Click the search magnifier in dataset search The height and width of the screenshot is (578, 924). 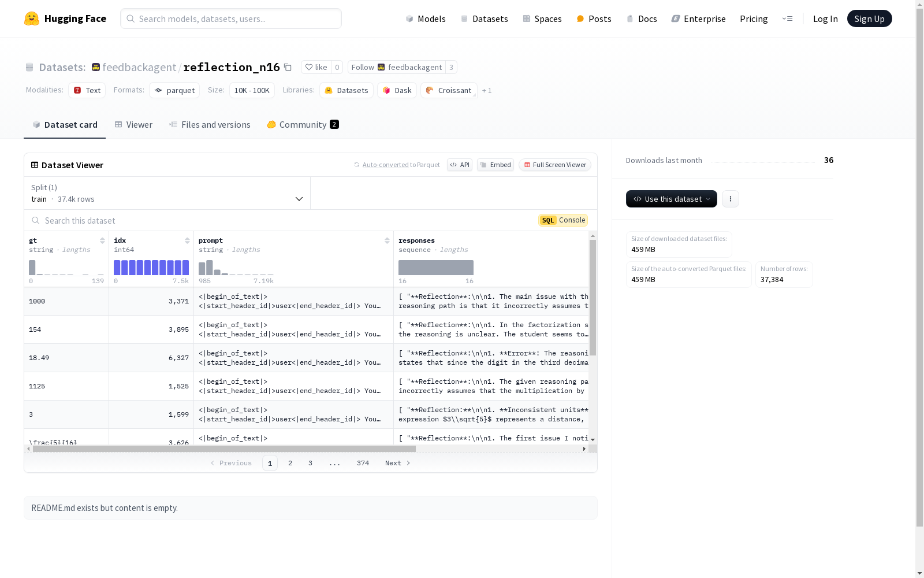click(x=36, y=220)
